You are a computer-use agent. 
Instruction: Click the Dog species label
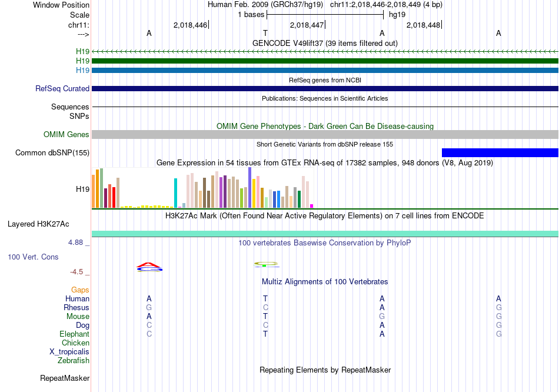(x=82, y=325)
